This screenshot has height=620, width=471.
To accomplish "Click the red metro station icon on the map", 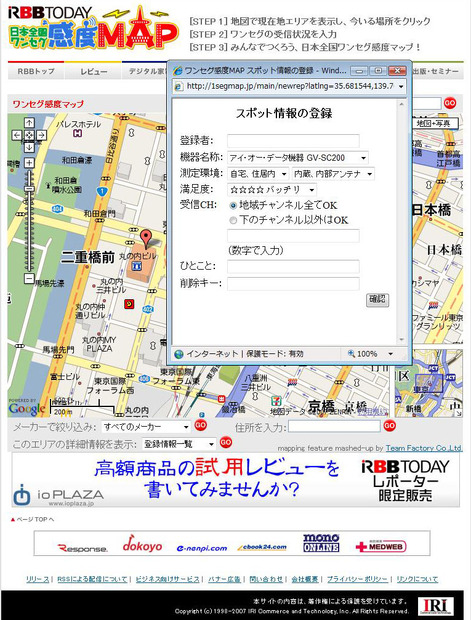I will 129,304.
